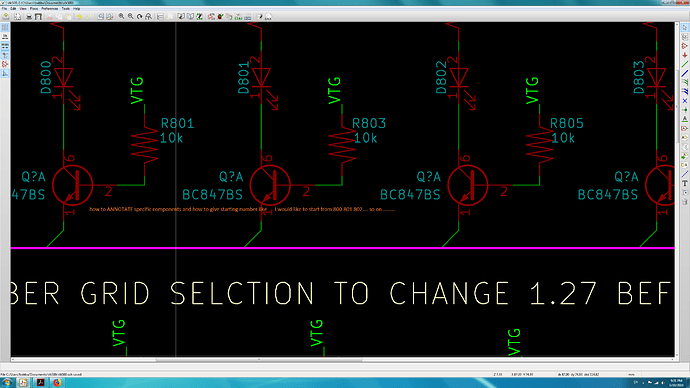
Task: Select the Delete item tool
Action: (685, 201)
